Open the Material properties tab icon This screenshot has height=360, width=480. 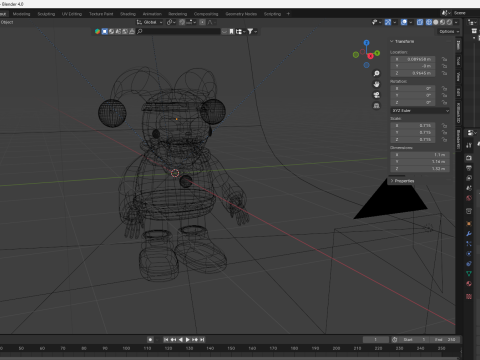pyautogui.click(x=469, y=284)
